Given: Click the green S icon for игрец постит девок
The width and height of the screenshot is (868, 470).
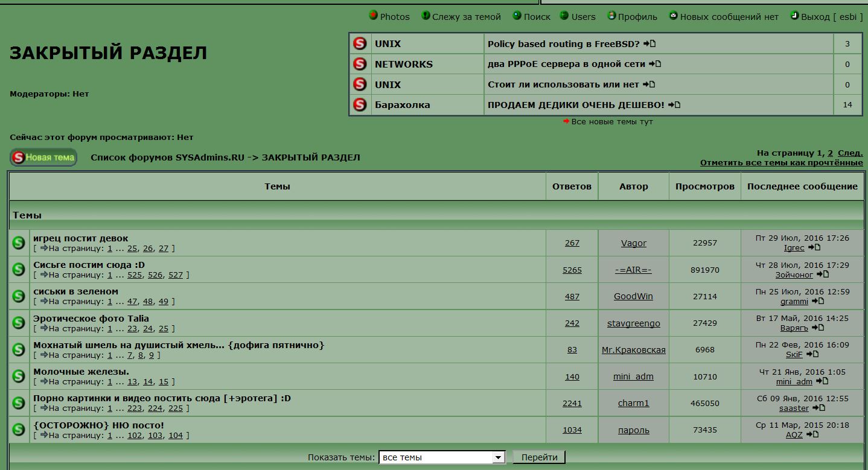Looking at the screenshot, I should [19, 243].
